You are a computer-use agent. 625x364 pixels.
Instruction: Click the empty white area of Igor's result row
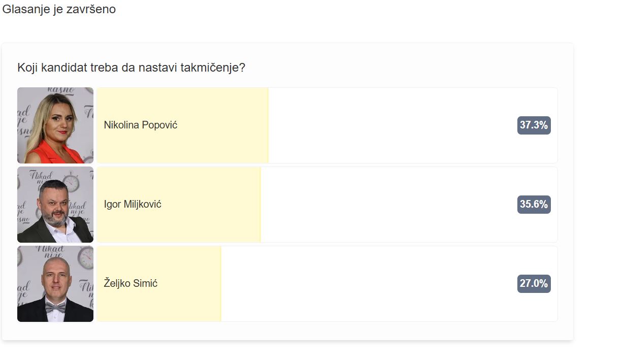tap(388, 205)
